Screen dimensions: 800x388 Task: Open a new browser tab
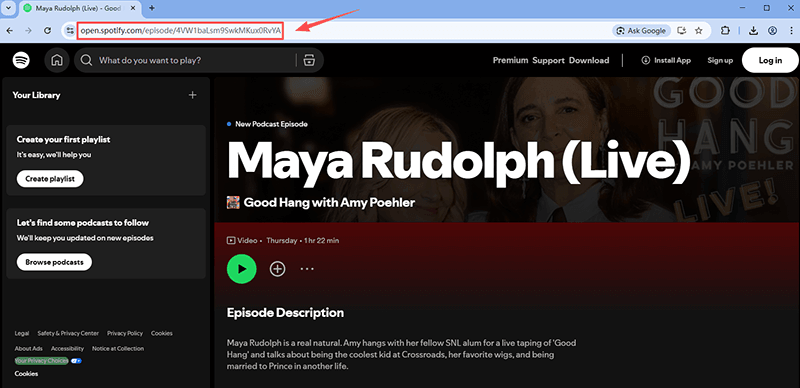click(152, 8)
